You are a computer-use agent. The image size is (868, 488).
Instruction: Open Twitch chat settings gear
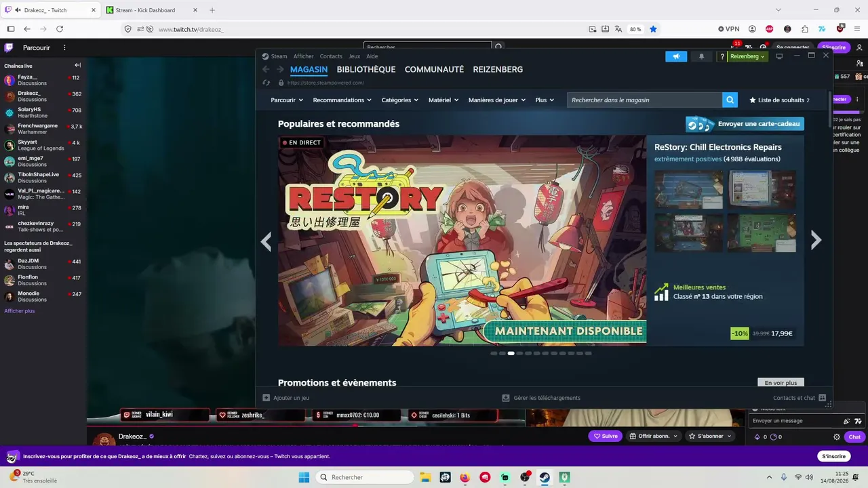coord(836,437)
